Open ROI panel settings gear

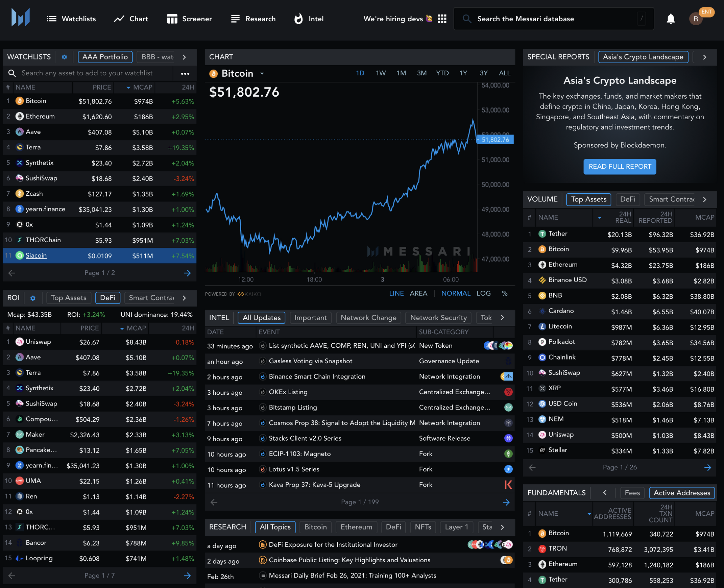click(32, 298)
